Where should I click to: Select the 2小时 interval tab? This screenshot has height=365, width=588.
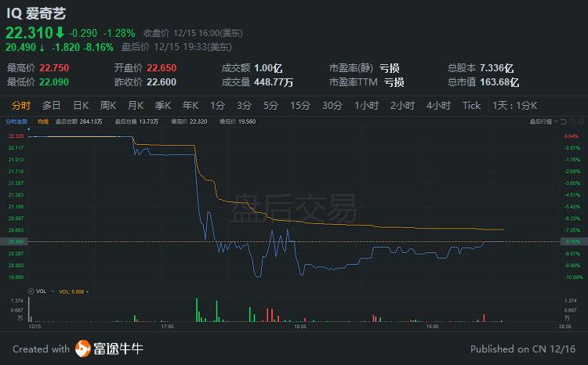tap(402, 106)
